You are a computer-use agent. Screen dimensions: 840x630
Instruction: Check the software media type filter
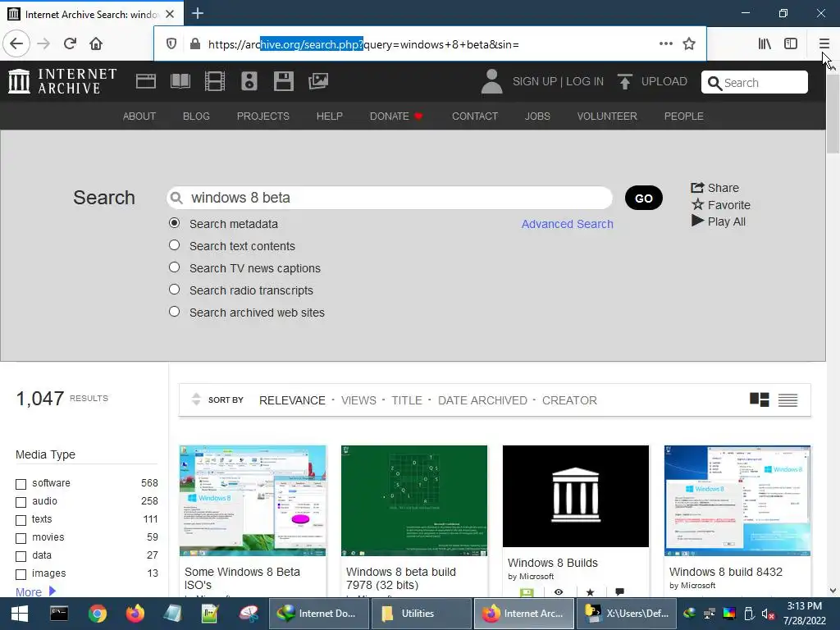pos(21,484)
